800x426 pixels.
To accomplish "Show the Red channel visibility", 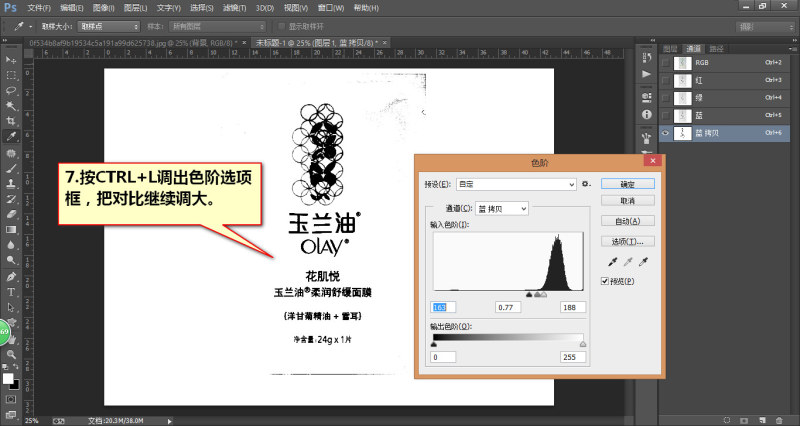I will pos(665,80).
